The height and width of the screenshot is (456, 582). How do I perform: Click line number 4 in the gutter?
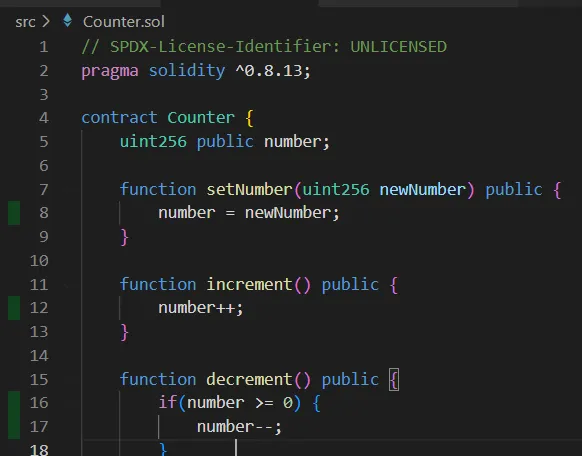click(x=44, y=118)
